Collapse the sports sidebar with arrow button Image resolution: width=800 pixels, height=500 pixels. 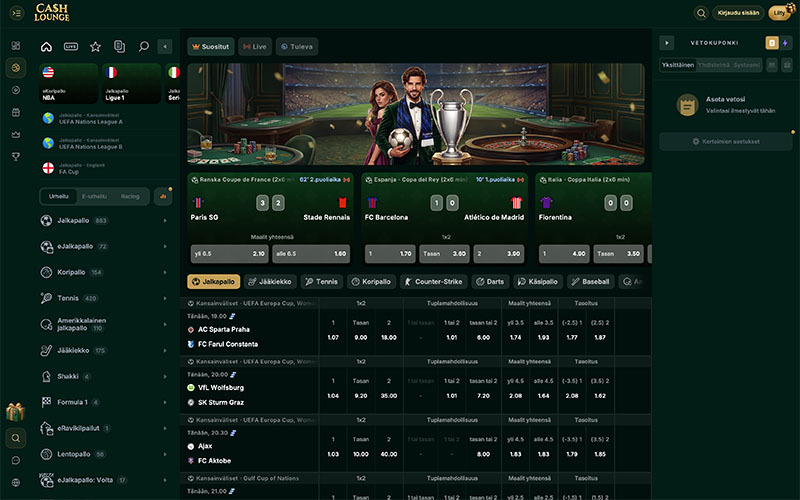165,47
